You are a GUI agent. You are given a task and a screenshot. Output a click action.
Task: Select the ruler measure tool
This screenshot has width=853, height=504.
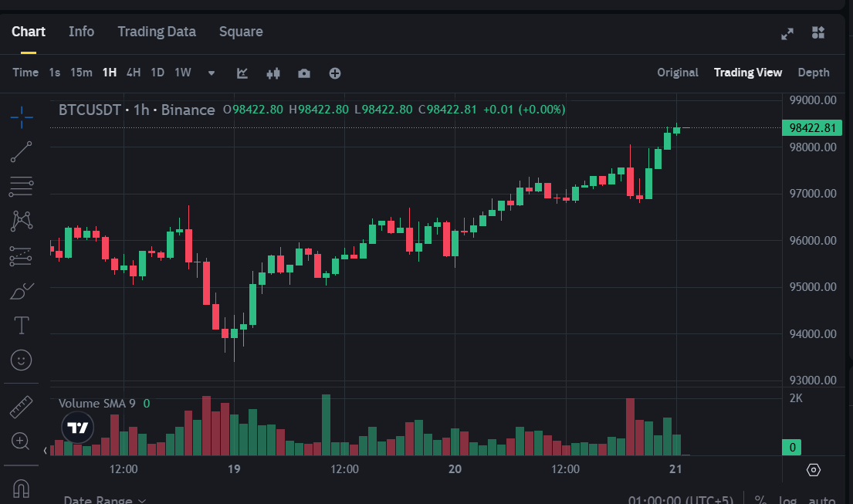click(x=21, y=407)
